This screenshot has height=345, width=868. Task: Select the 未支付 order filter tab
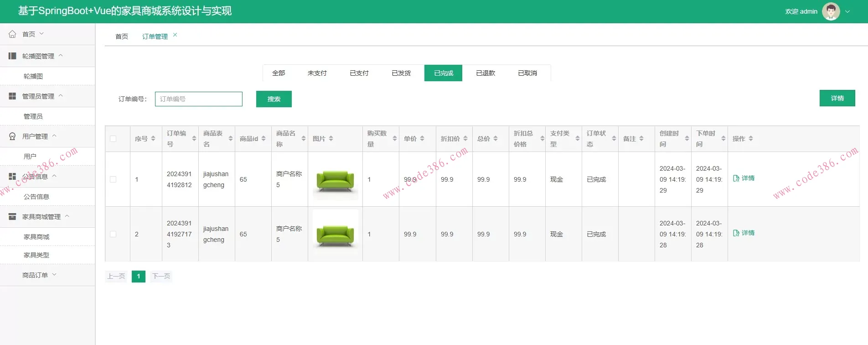(x=317, y=73)
